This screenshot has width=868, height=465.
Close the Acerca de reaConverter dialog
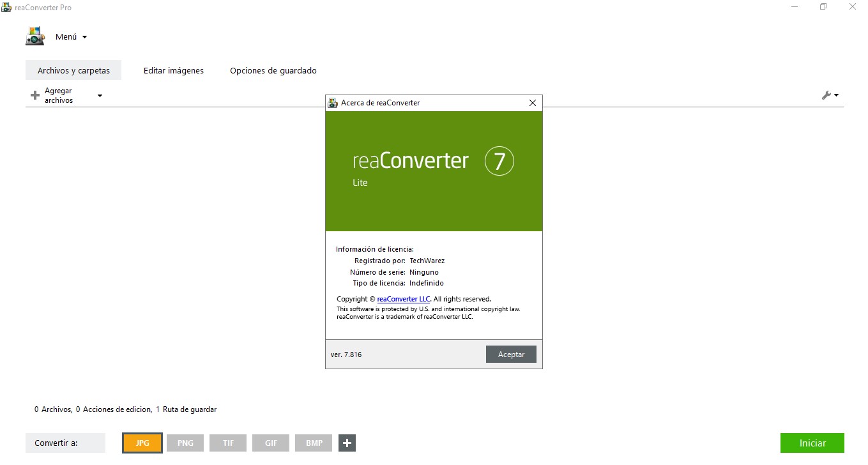tap(532, 102)
